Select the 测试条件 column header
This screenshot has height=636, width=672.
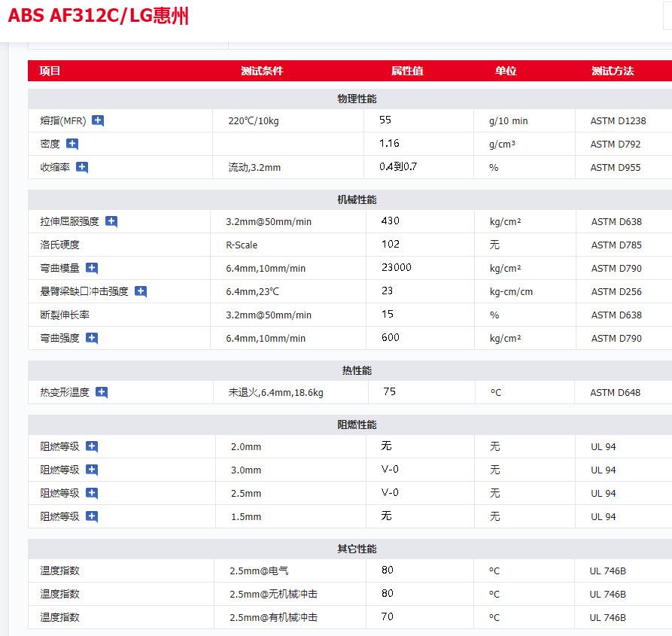coord(262,71)
